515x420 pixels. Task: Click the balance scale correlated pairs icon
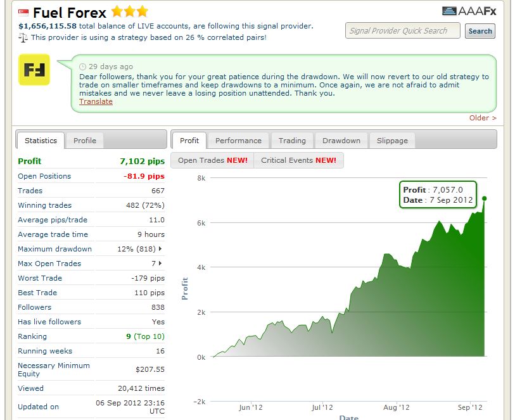pos(23,38)
